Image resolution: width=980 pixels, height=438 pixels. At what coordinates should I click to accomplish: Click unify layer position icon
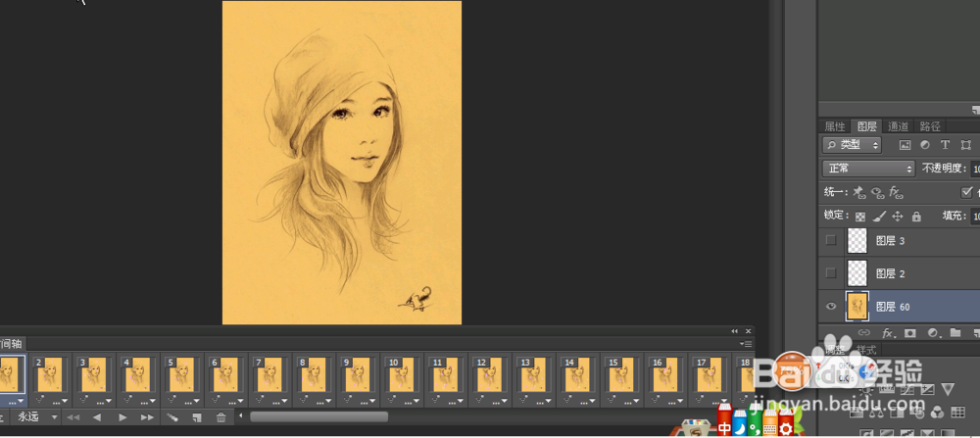[x=859, y=192]
